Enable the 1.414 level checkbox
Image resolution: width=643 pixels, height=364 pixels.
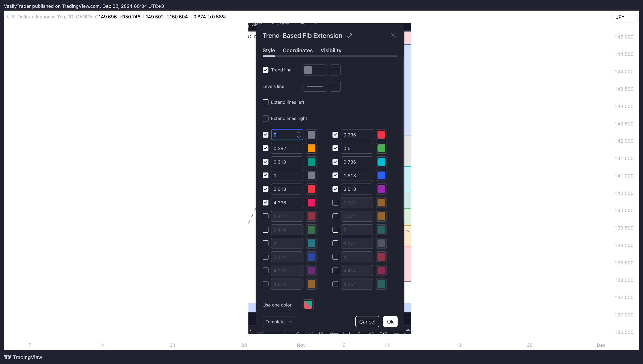265,216
